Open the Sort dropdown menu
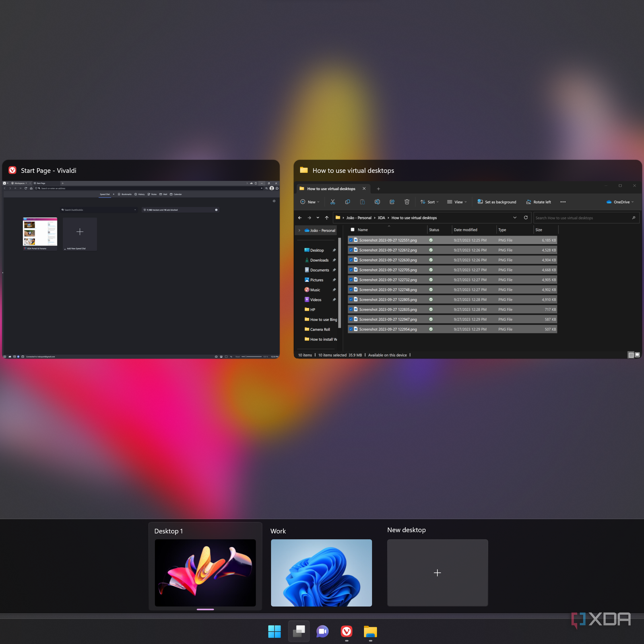 click(x=429, y=202)
